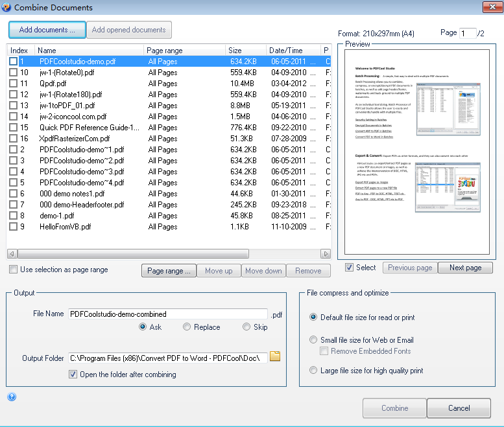Viewport: 504px width, 427px height.
Task: Choose Large file size for high quality print
Action: click(x=313, y=370)
